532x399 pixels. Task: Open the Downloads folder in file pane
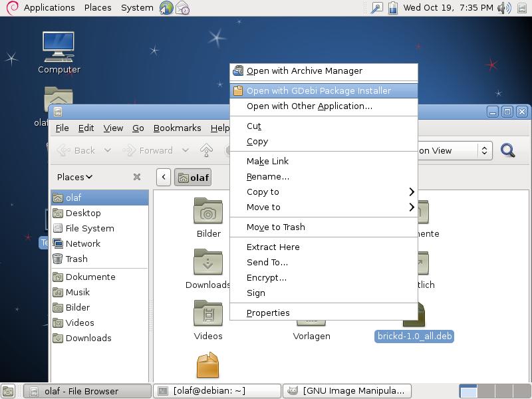pyautogui.click(x=208, y=263)
